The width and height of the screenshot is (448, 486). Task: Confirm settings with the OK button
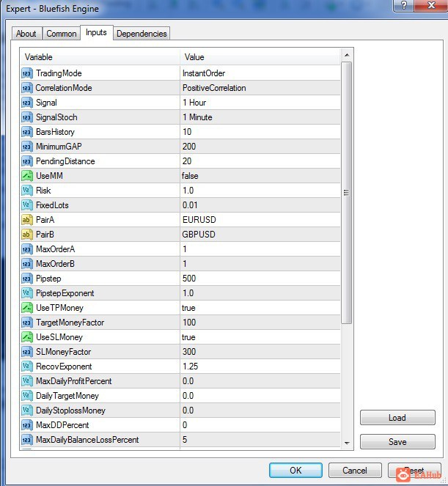pos(295,471)
